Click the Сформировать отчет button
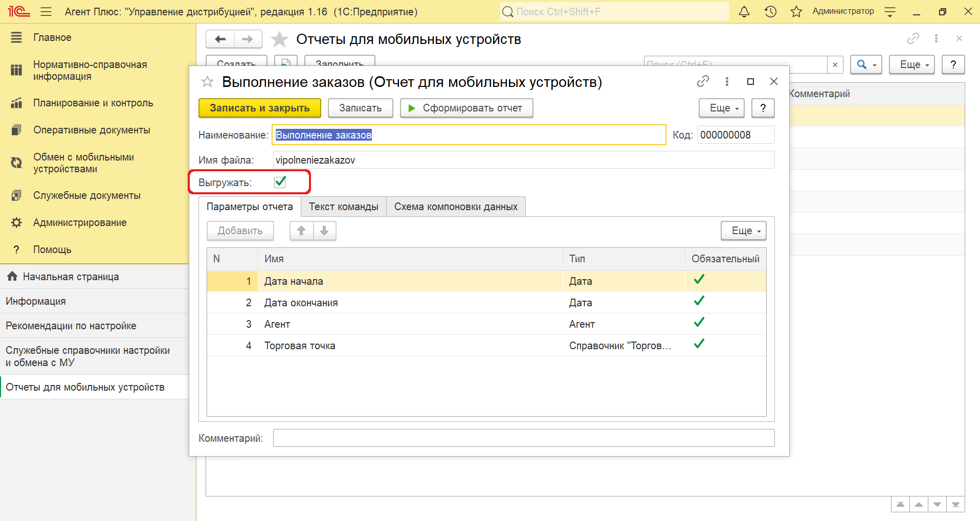 [466, 108]
